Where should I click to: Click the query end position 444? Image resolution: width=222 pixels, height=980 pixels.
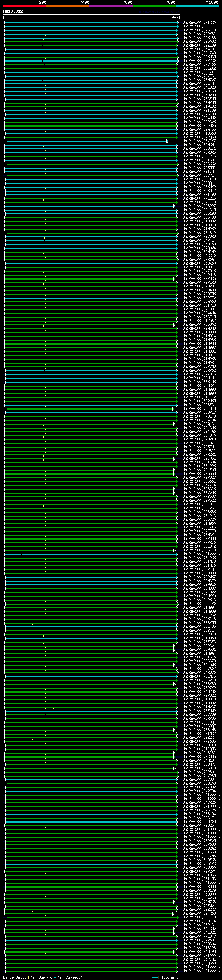175,17
